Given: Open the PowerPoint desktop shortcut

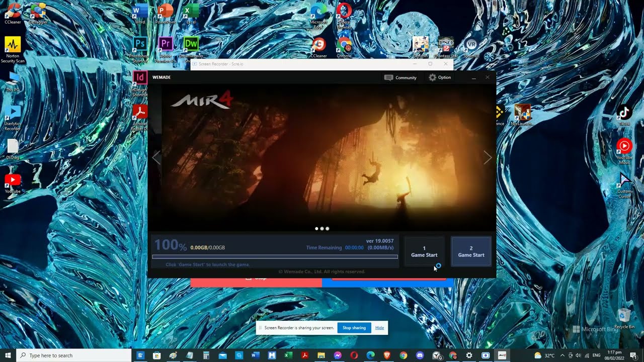Looking at the screenshot, I should click(x=165, y=14).
